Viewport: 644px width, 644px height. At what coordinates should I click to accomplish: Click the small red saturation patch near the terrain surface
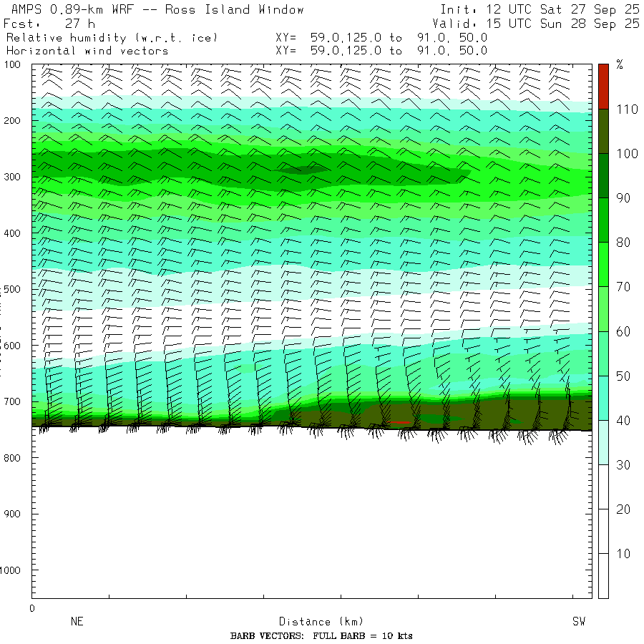399,422
